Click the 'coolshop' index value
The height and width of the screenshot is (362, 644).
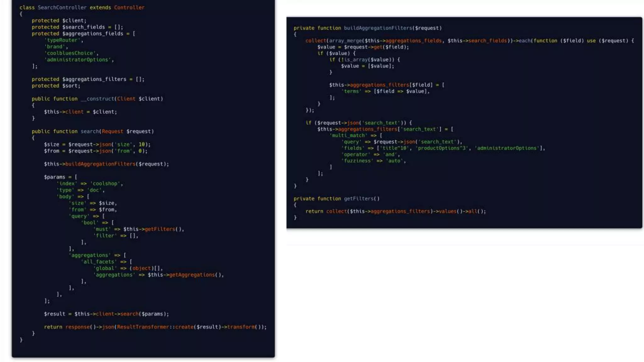click(x=106, y=184)
